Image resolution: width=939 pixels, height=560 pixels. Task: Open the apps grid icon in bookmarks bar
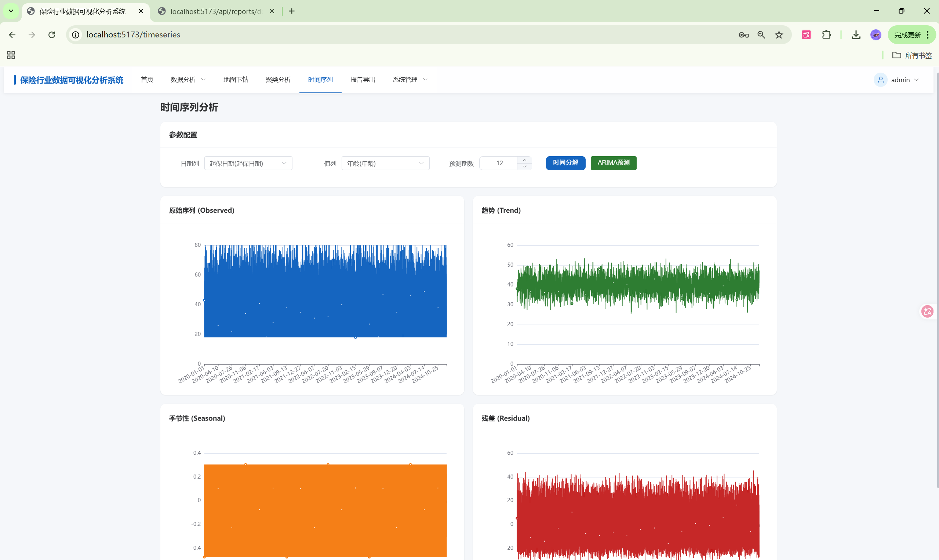11,55
